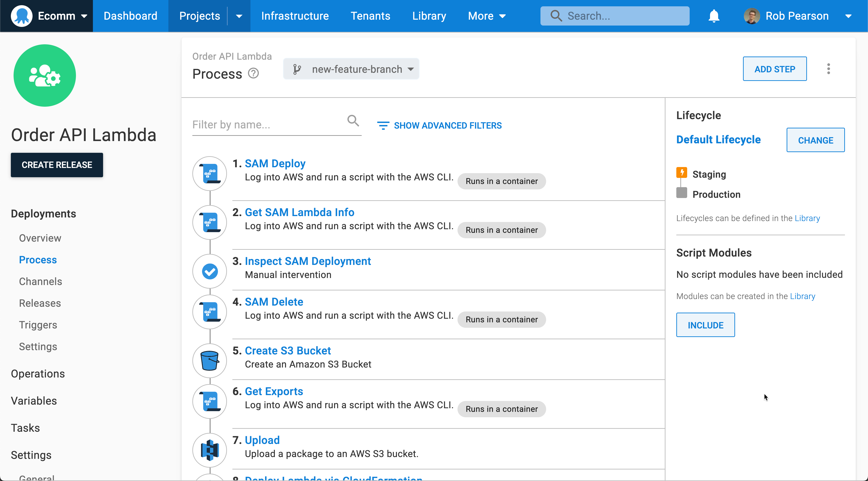Toggle Show Advanced Filters

[440, 125]
